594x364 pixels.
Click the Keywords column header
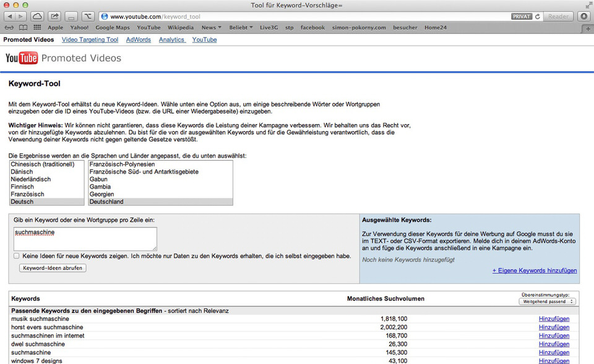click(x=25, y=298)
